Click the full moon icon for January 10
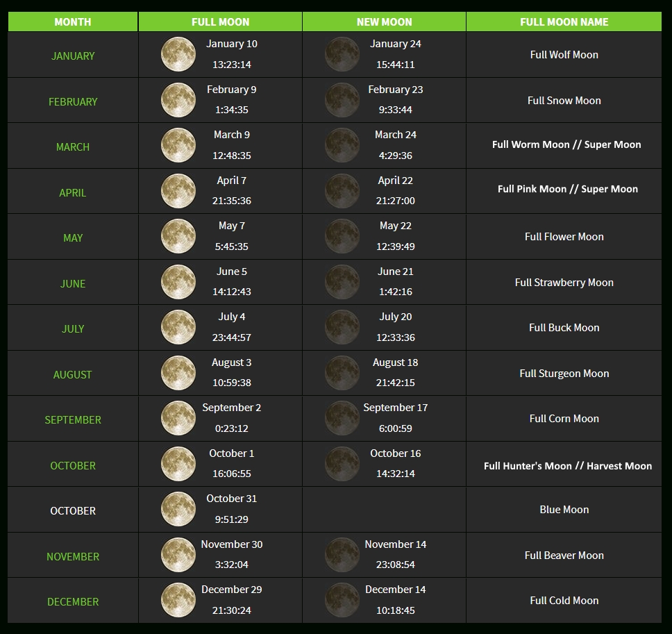The width and height of the screenshot is (672, 634). pyautogui.click(x=178, y=54)
